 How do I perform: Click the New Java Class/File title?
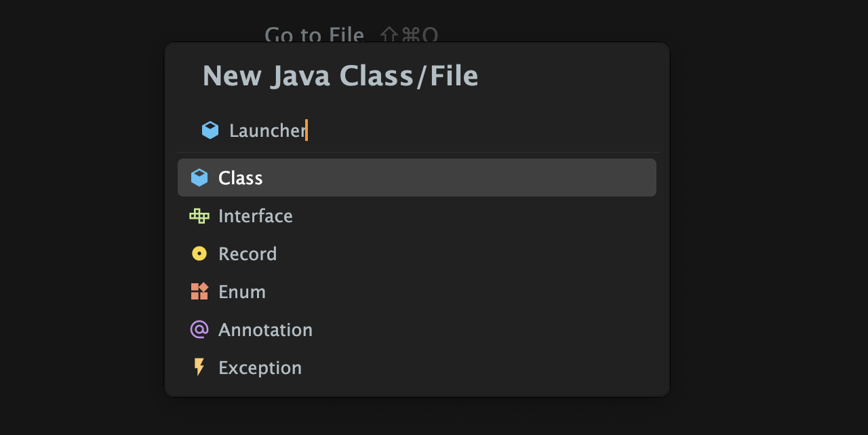tap(340, 76)
